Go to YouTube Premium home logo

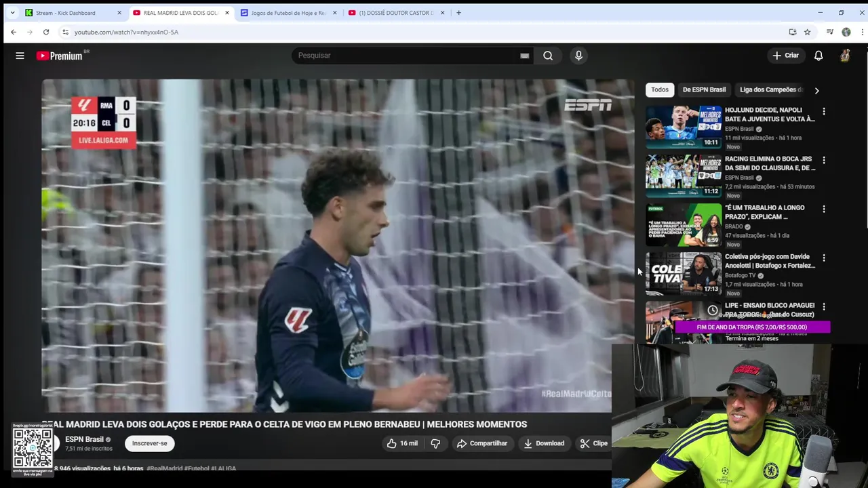60,56
